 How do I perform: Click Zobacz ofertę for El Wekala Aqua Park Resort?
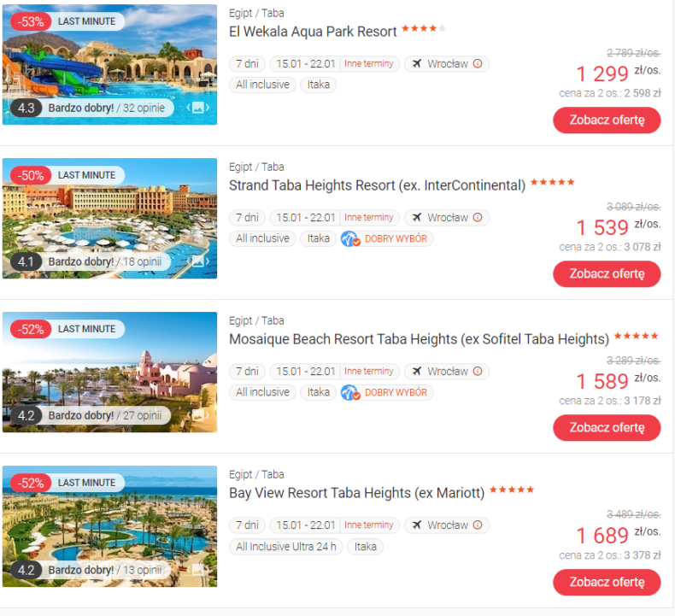[x=607, y=120]
